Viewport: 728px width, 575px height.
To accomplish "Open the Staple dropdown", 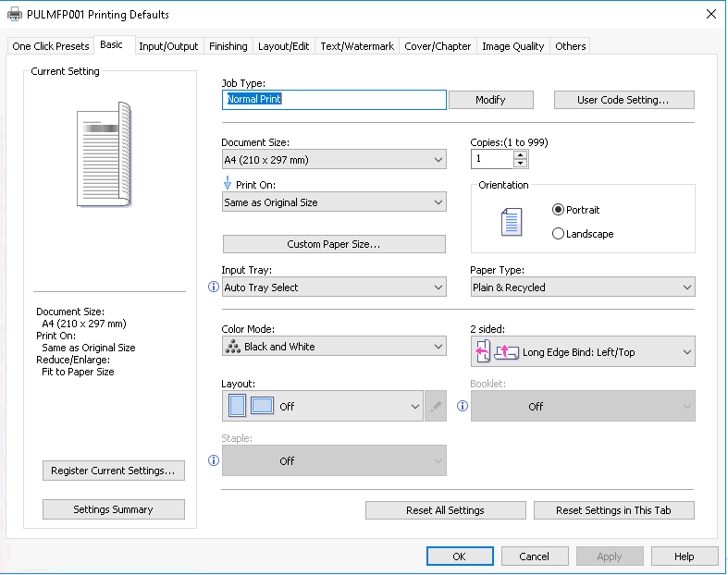I will coord(334,460).
